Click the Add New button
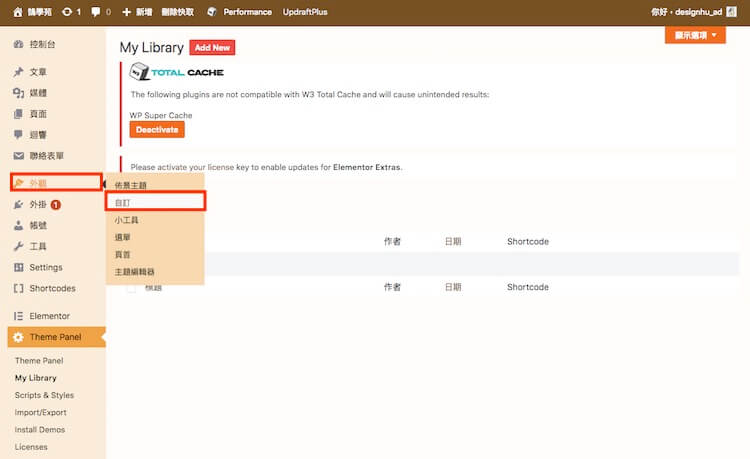This screenshot has width=750, height=459. click(213, 48)
